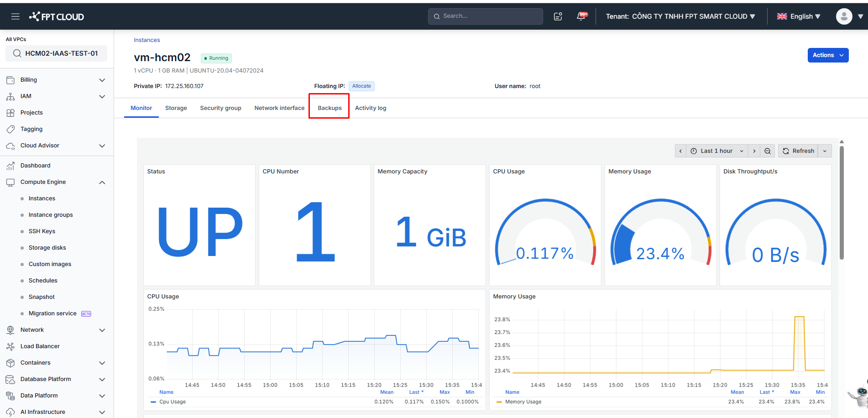Viewport: 868px width, 418px height.
Task: Expand the Data Platform chevron
Action: (102, 396)
